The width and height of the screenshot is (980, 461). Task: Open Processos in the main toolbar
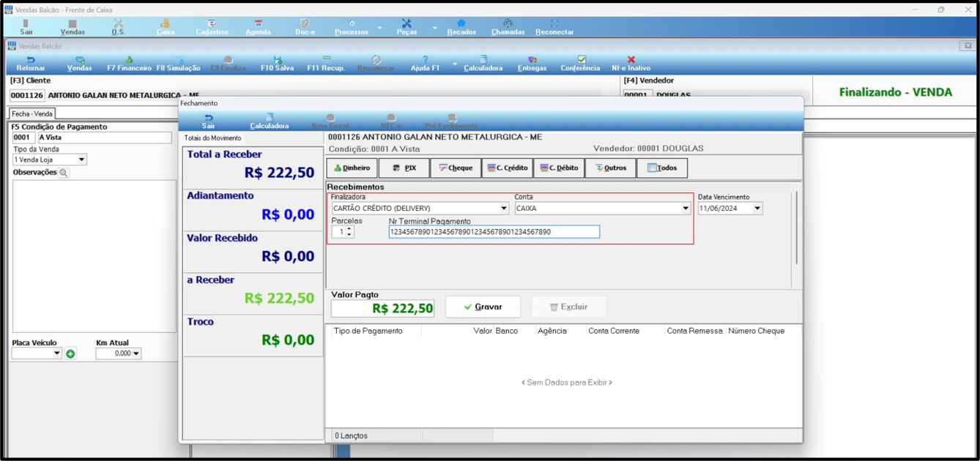coord(352,27)
